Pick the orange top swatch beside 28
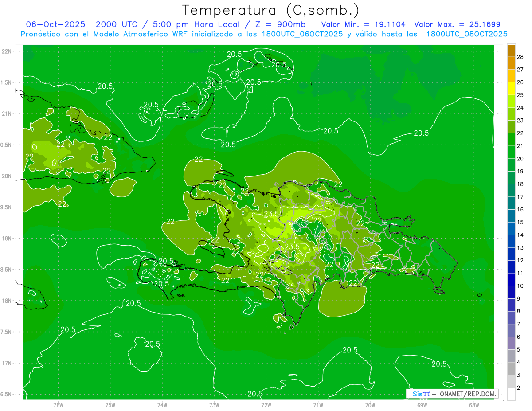 511,51
